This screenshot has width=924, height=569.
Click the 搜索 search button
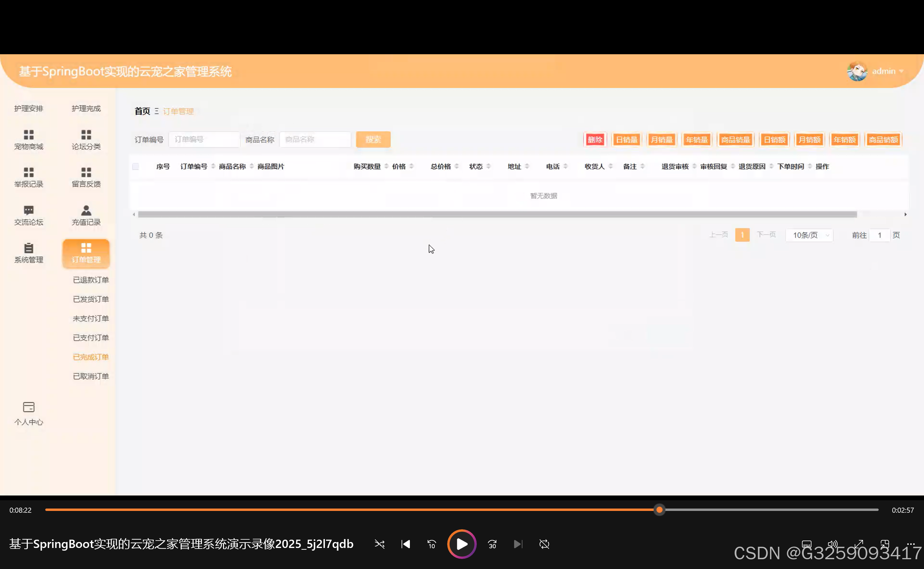(373, 139)
